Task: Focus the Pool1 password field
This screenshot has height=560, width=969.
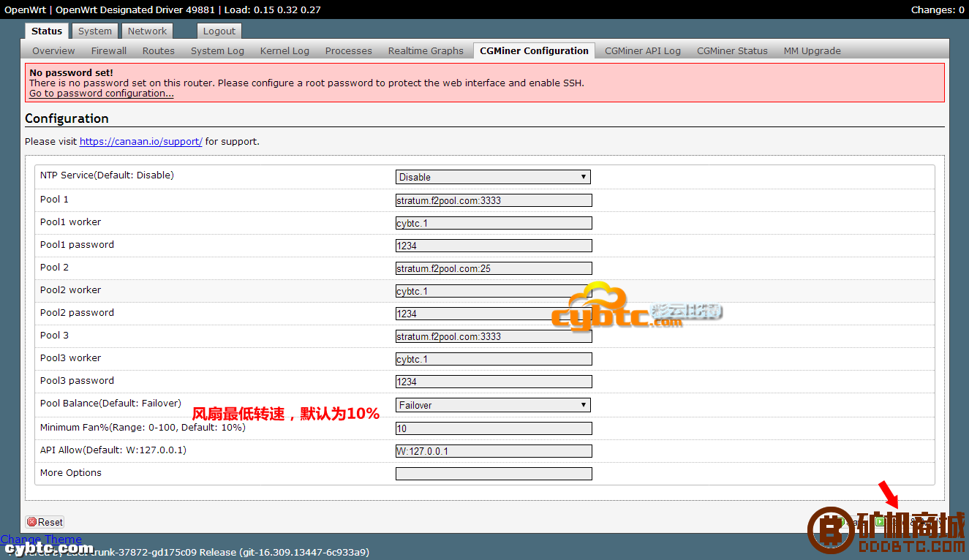Action: point(494,246)
